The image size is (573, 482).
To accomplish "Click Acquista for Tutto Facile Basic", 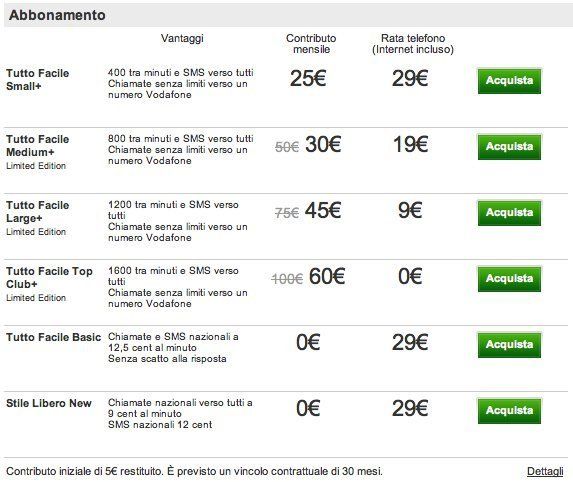I will click(x=509, y=345).
